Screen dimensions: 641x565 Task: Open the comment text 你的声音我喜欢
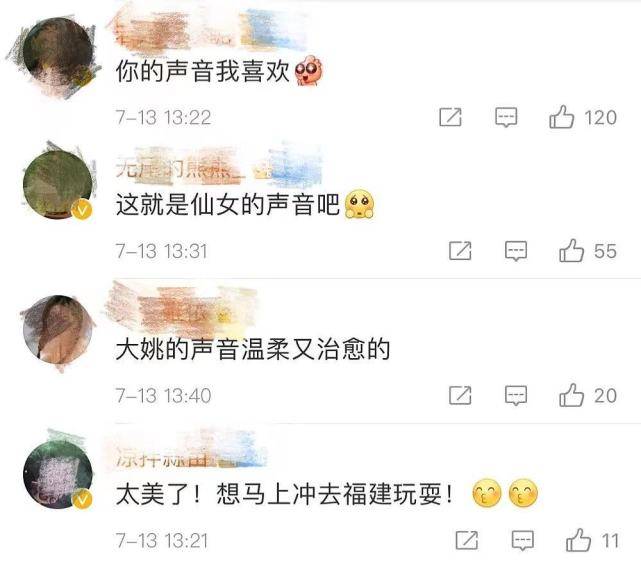203,71
